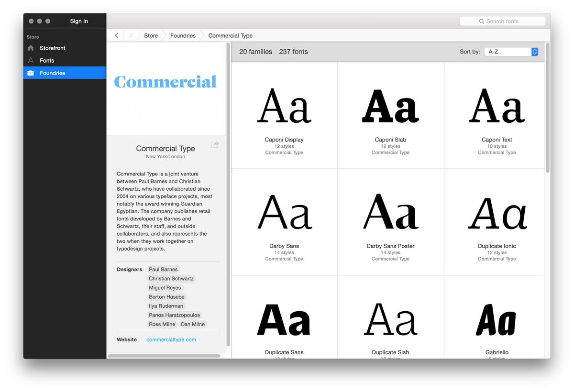Click the Gabriello name label
This screenshot has width=574, height=392.
click(x=497, y=352)
